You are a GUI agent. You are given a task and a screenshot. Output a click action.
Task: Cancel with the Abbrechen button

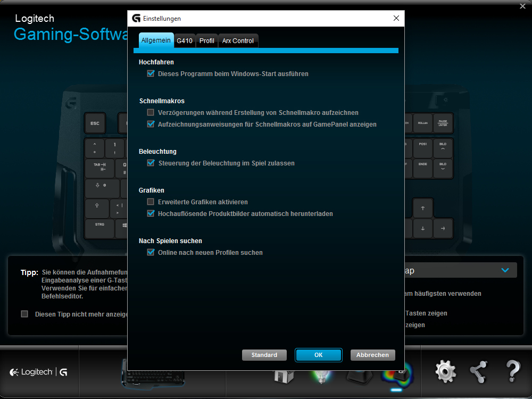point(372,355)
